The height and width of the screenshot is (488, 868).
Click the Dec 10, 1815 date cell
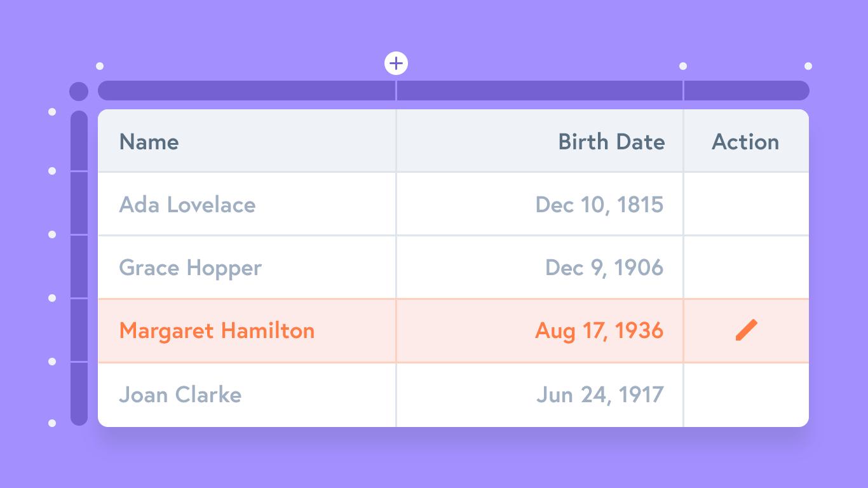point(599,205)
